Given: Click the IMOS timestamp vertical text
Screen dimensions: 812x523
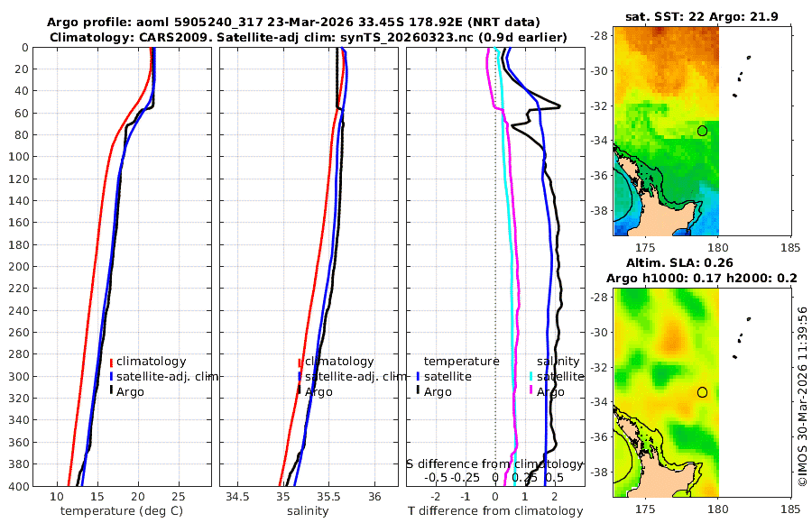Looking at the screenshot, I should [x=803, y=396].
